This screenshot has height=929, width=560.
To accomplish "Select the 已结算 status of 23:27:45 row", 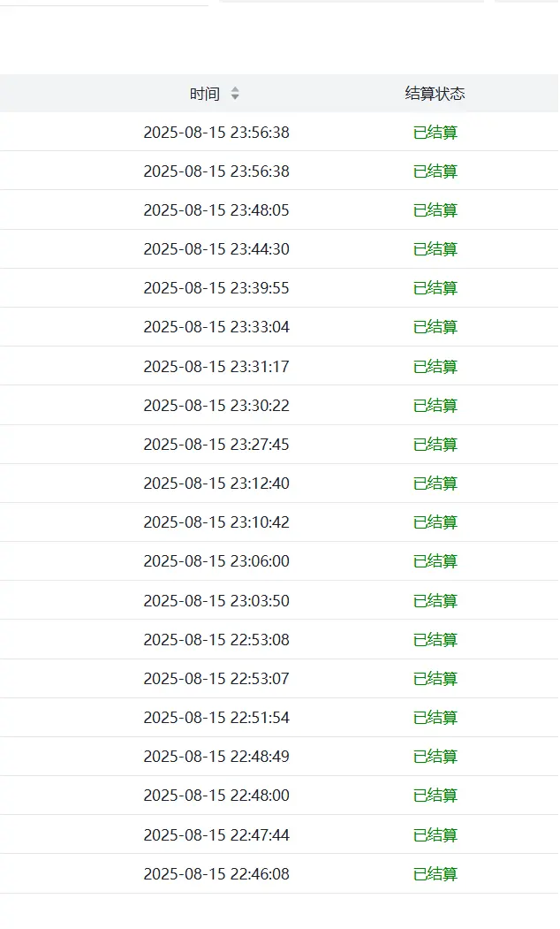I will click(435, 445).
